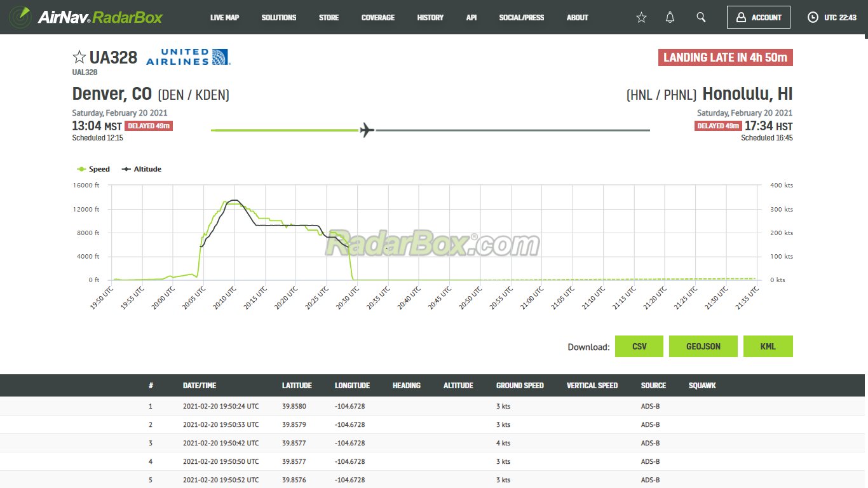Click the GROUND SPEED column header
The height and width of the screenshot is (488, 868).
coord(520,386)
